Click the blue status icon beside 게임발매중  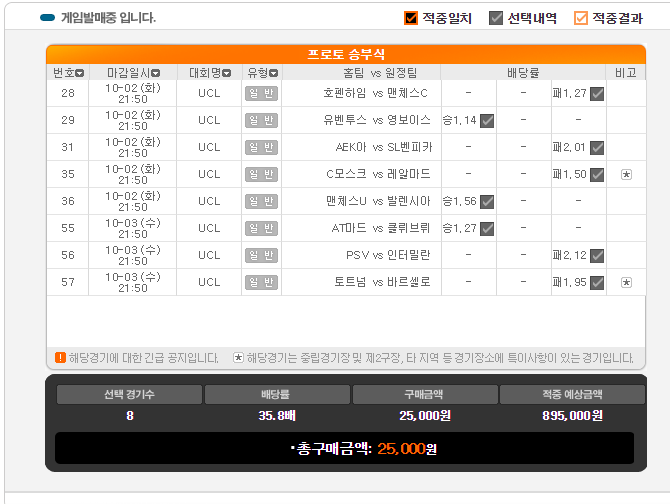coord(47,18)
